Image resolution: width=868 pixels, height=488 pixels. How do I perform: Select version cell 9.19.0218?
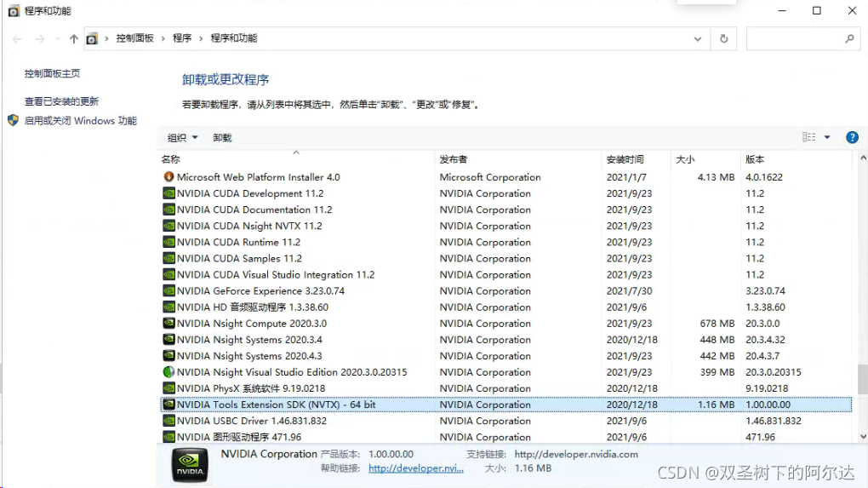click(x=767, y=388)
